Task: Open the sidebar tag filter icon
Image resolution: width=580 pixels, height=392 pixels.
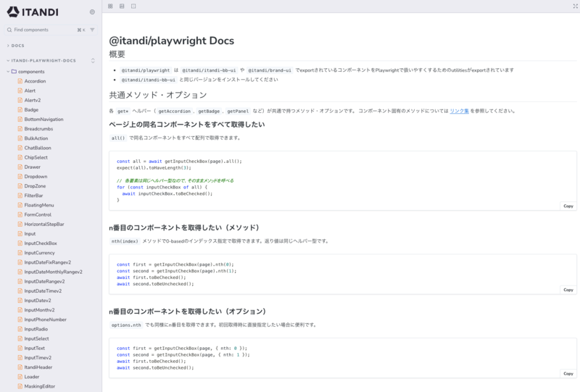Action: click(92, 30)
